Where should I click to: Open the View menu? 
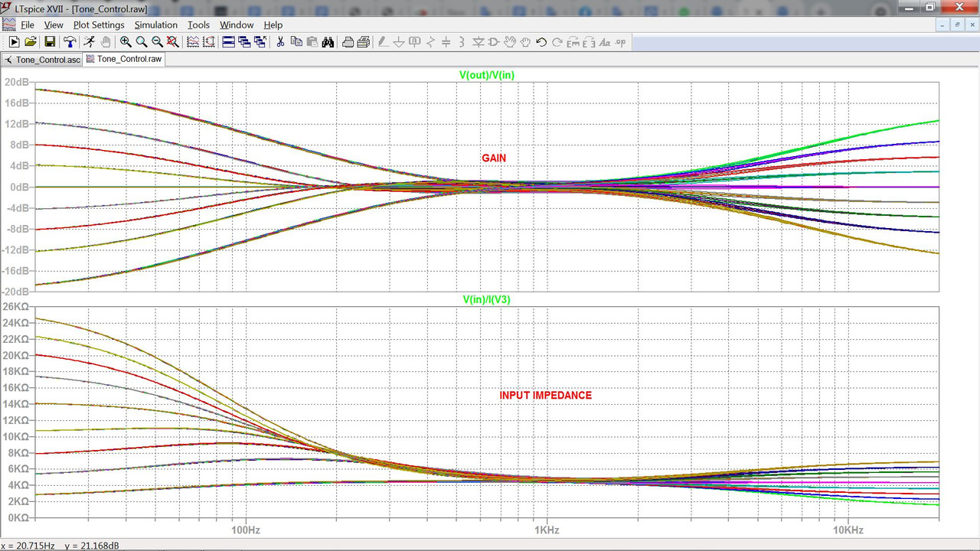[54, 25]
